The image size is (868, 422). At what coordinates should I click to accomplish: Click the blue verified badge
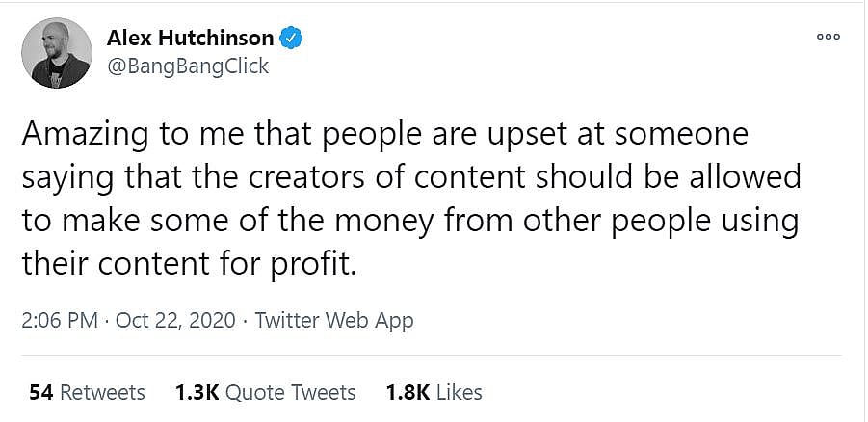pyautogui.click(x=291, y=40)
